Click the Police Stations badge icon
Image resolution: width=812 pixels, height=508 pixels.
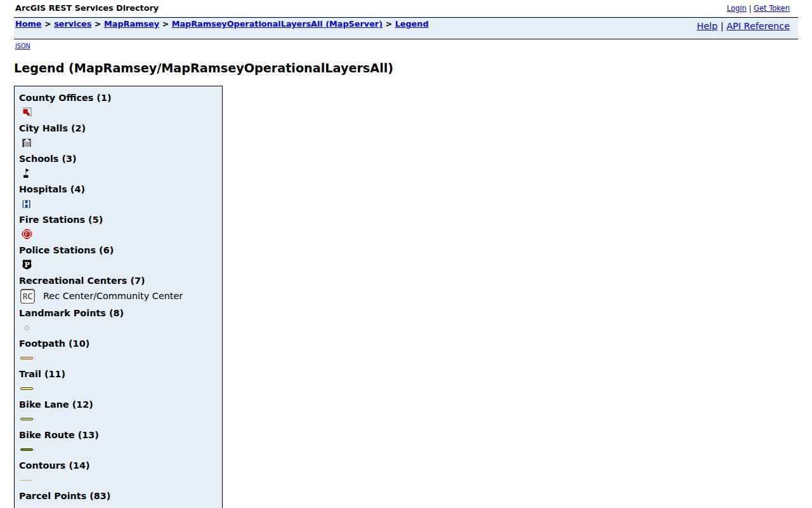[x=27, y=265]
